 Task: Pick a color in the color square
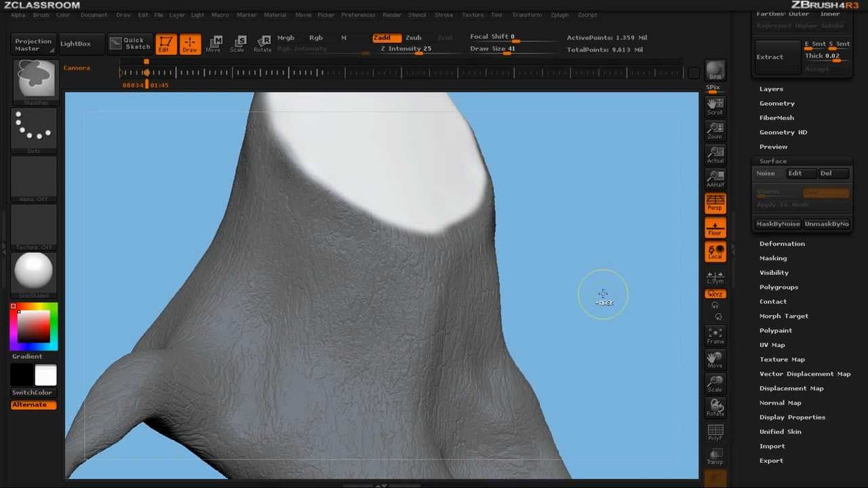point(34,326)
